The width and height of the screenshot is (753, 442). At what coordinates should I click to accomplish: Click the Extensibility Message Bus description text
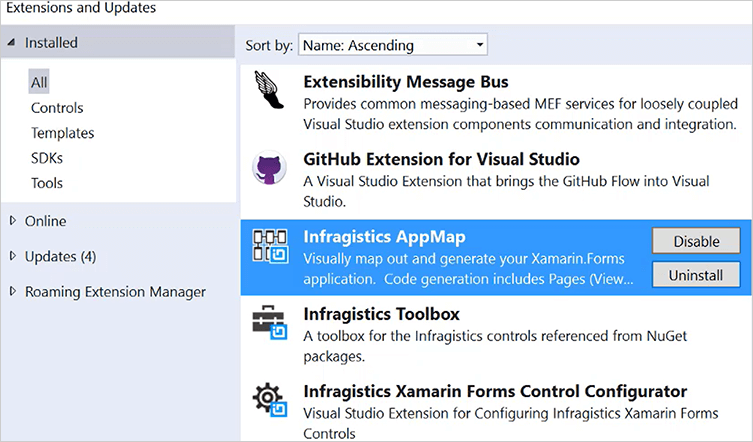click(521, 114)
